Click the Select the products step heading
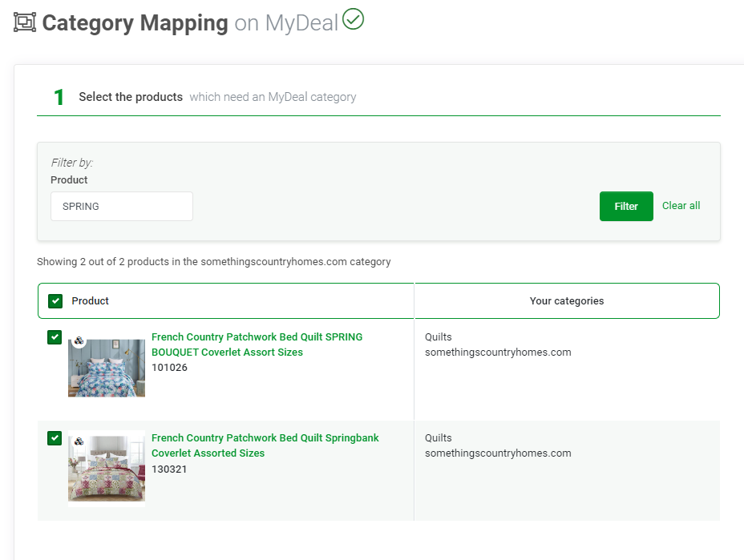Image resolution: width=744 pixels, height=560 pixels. 131,97
